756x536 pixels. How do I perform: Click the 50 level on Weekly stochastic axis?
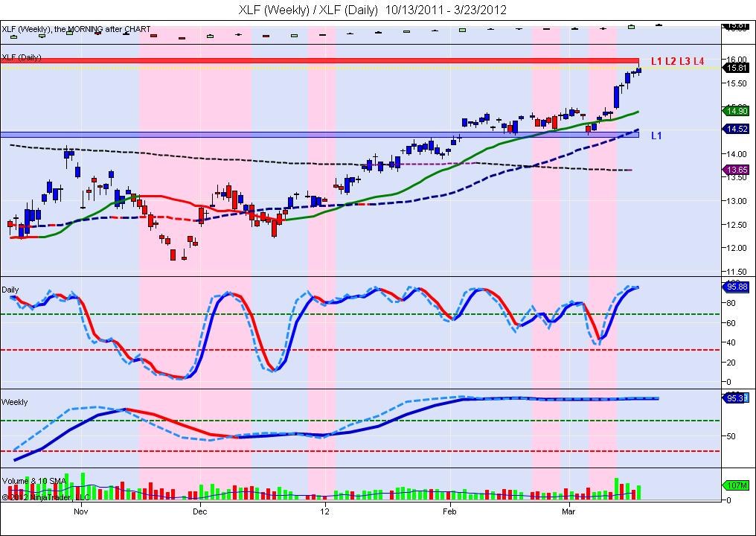[731, 436]
